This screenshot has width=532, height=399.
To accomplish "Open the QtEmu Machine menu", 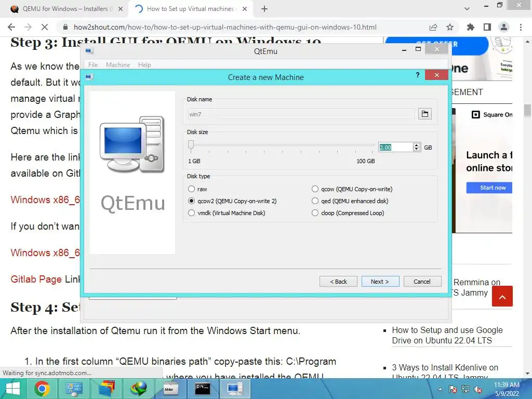I will [118, 65].
